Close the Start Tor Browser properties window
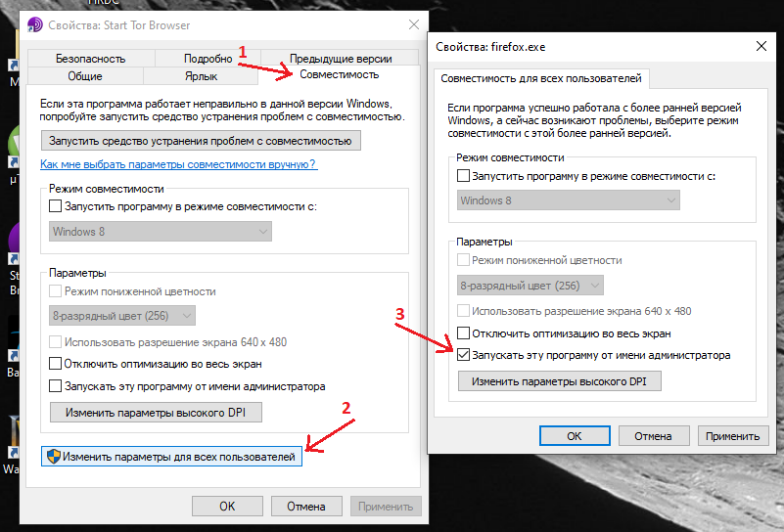The width and height of the screenshot is (784, 532). click(413, 24)
